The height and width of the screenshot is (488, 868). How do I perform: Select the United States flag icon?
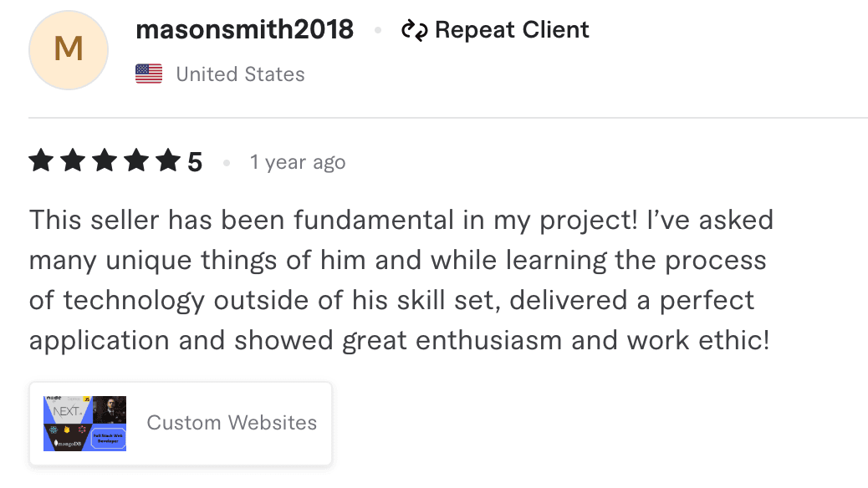(x=149, y=73)
